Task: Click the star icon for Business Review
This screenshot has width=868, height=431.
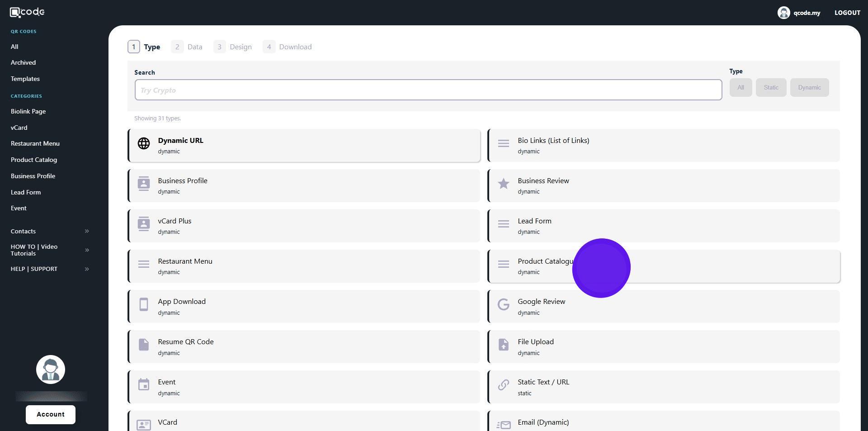Action: tap(503, 184)
